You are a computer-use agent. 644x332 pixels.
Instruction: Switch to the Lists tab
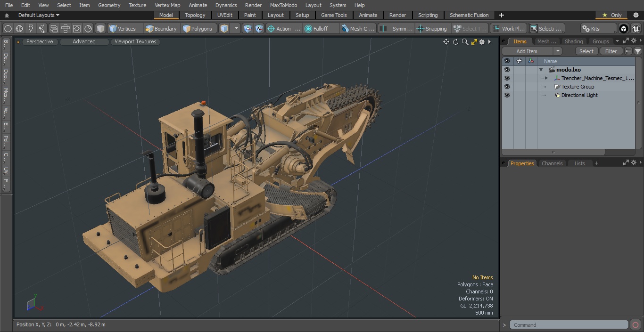(579, 163)
